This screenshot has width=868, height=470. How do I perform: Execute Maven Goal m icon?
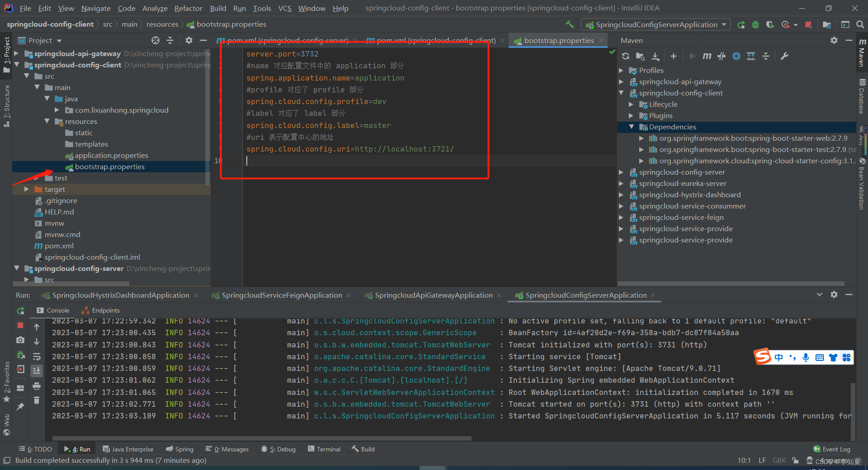click(x=707, y=56)
